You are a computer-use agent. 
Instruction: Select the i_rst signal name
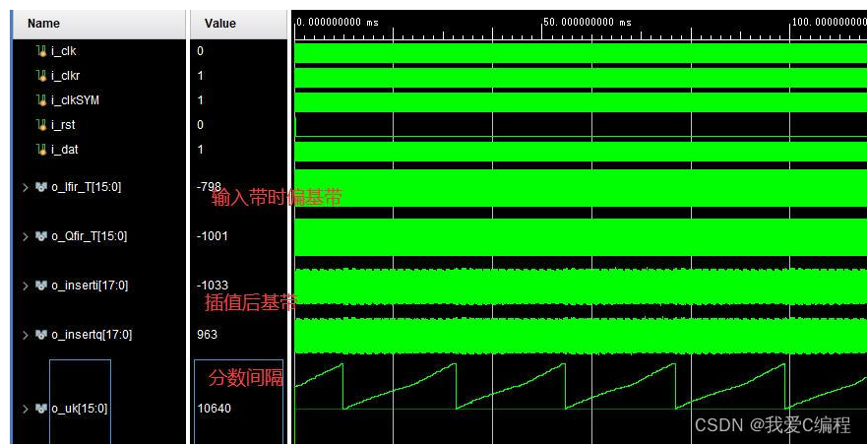click(x=63, y=125)
